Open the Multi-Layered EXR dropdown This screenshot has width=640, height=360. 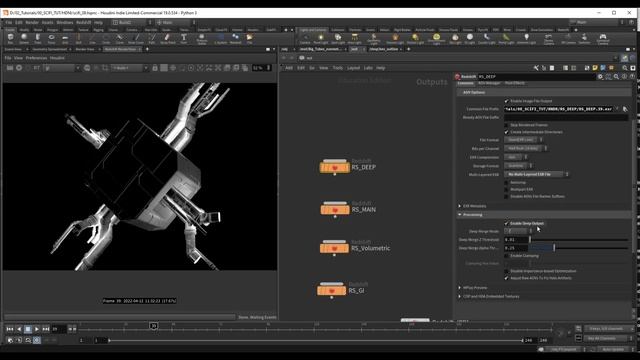[536, 174]
